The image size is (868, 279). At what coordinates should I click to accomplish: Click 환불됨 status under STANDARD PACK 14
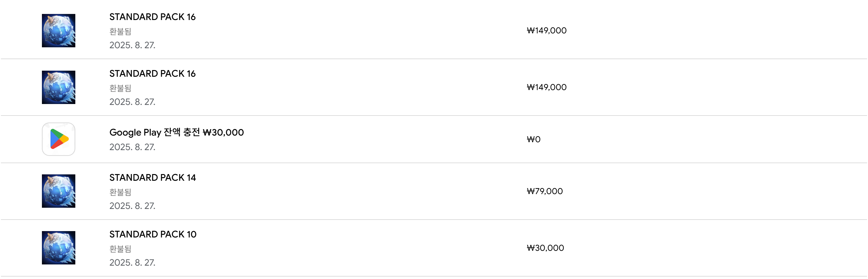(x=120, y=192)
